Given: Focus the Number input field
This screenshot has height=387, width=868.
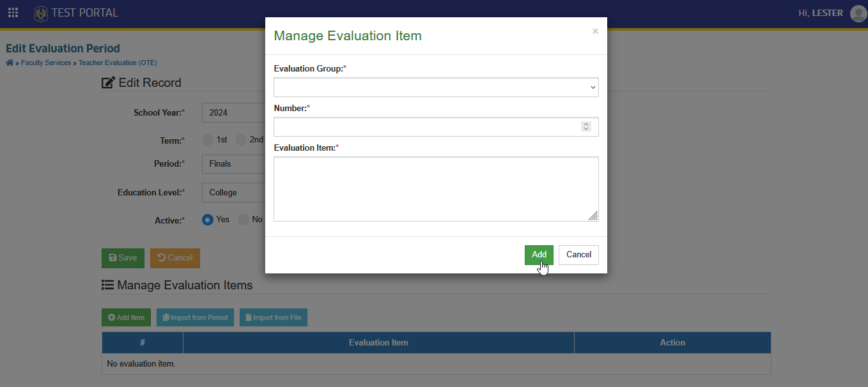Looking at the screenshot, I should coord(436,126).
